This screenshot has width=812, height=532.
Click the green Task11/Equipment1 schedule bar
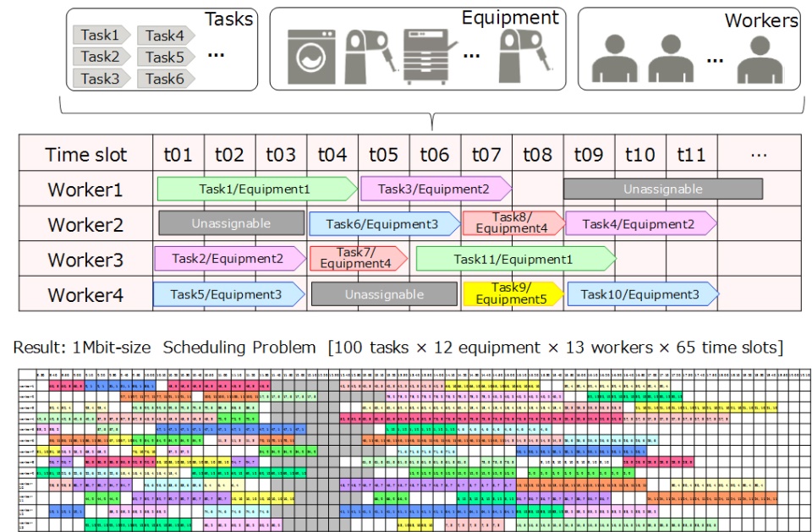tap(515, 259)
